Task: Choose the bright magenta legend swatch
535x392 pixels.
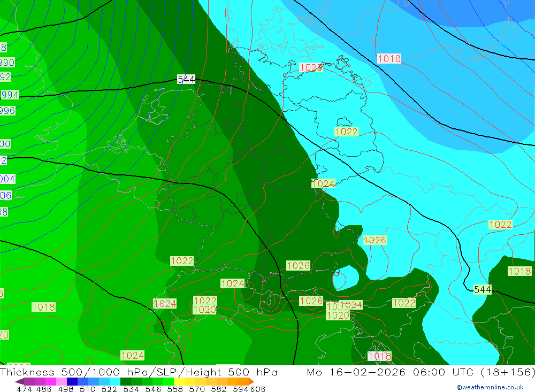Action: 51,381
